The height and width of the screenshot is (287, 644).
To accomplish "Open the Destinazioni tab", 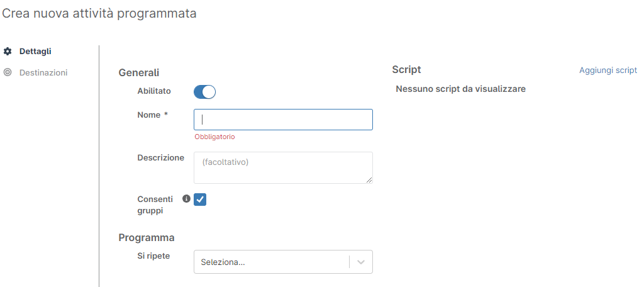I will tap(43, 72).
